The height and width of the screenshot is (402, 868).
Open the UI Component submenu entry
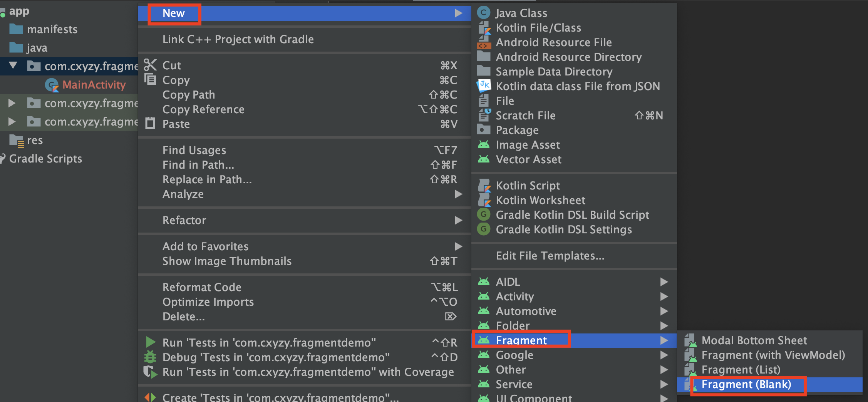point(574,397)
